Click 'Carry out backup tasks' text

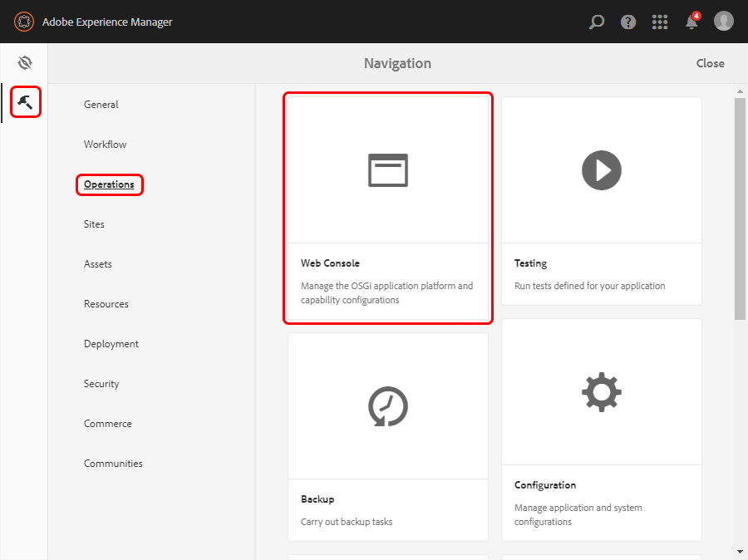347,522
